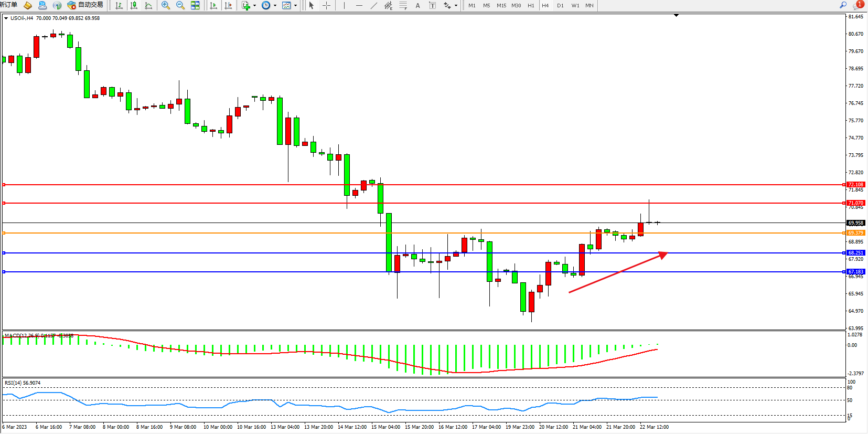Open the templates dropdown arrow
The width and height of the screenshot is (868, 434).
tap(296, 6)
